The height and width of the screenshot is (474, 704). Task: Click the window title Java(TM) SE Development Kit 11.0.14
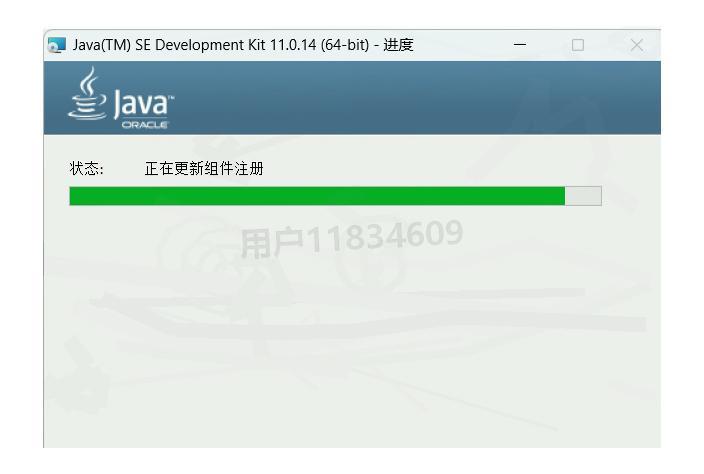coord(243,45)
